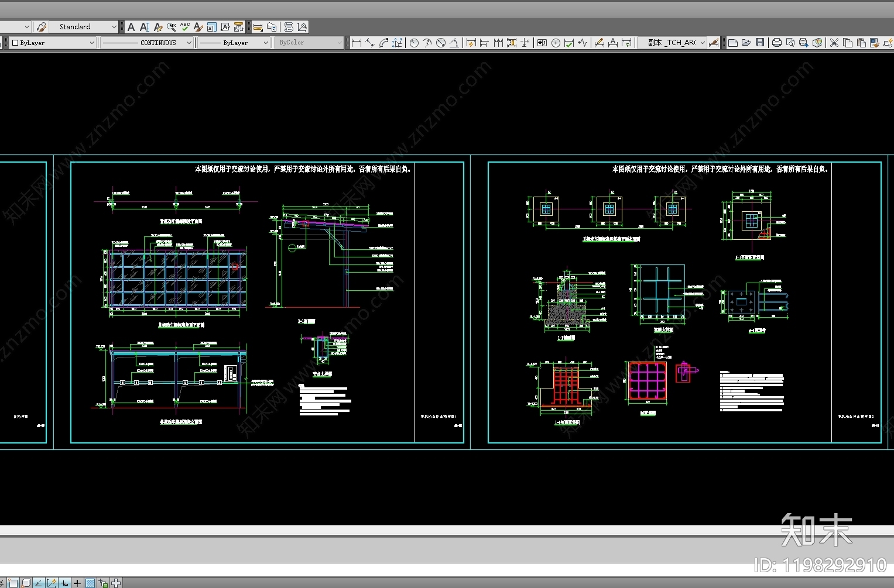Select the Diameter dimension tool

(x=441, y=43)
